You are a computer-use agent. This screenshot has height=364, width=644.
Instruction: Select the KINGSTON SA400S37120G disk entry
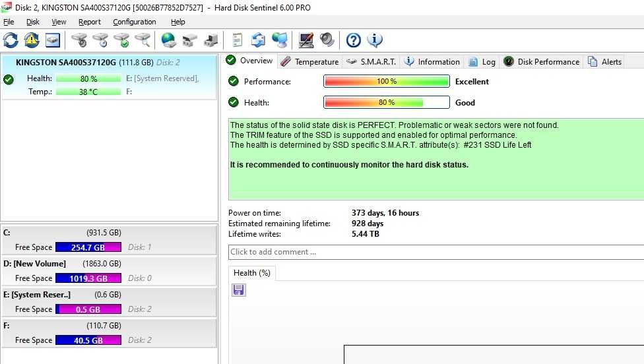click(109, 77)
